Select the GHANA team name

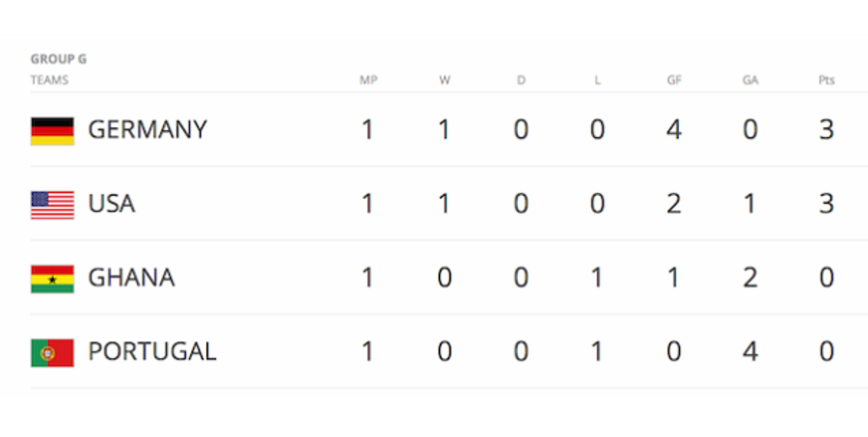[131, 278]
